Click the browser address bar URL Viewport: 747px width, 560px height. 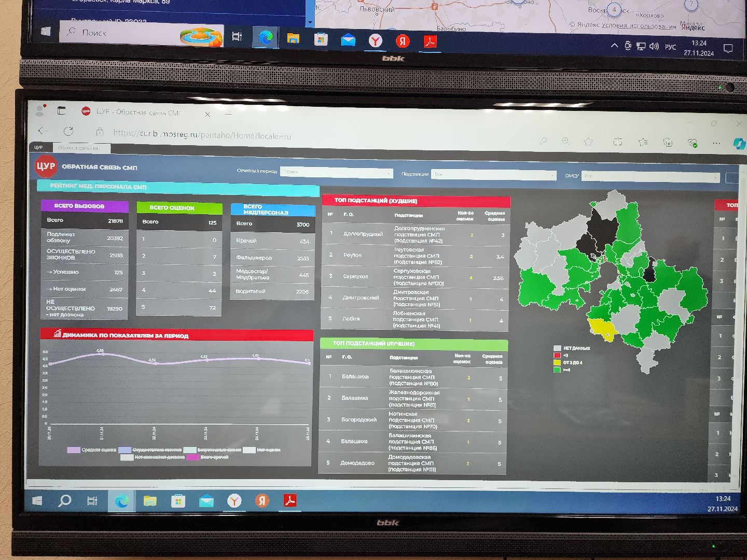(x=202, y=134)
